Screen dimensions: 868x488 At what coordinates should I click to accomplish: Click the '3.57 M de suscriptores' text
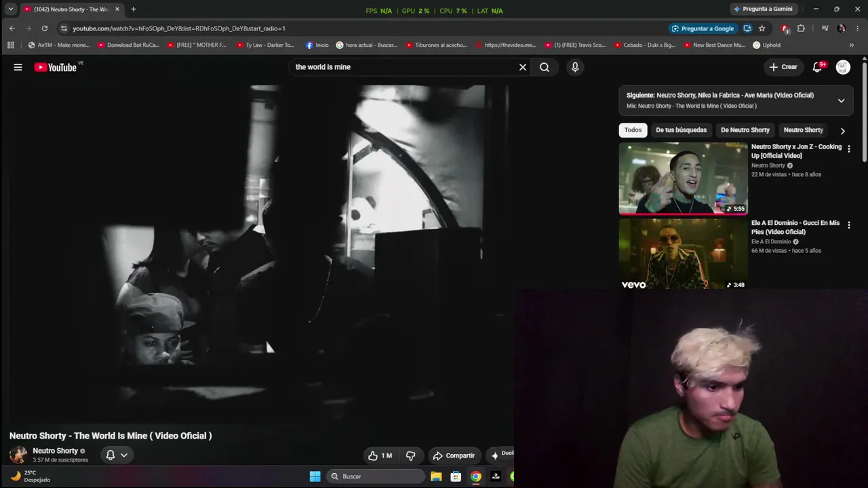click(x=60, y=460)
